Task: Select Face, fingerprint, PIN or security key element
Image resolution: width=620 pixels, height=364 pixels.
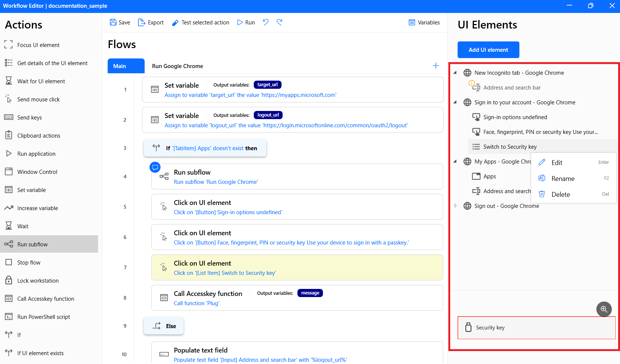Action: (x=540, y=132)
